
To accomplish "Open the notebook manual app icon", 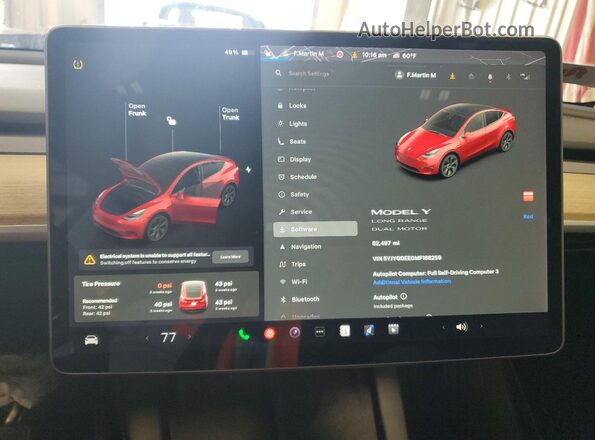I will [345, 331].
